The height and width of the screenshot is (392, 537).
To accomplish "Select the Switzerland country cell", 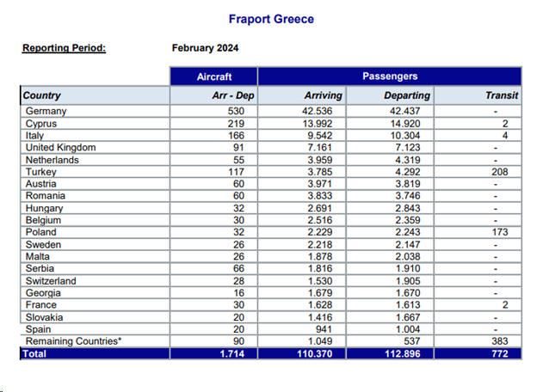I will tap(51, 280).
